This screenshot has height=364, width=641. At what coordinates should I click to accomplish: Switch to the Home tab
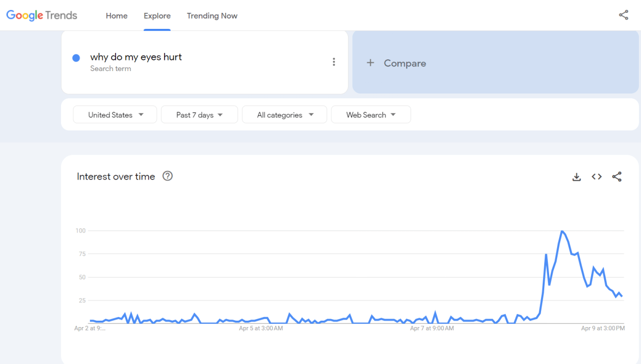click(x=117, y=16)
